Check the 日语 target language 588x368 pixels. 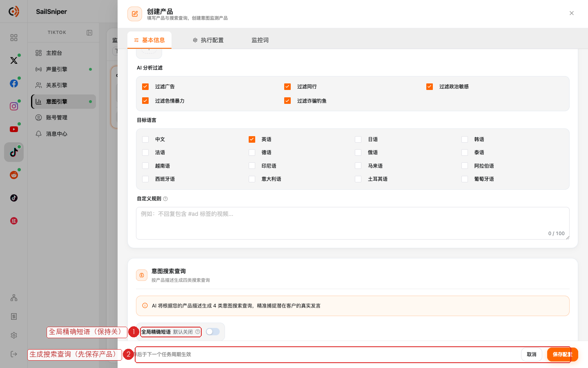358,139
